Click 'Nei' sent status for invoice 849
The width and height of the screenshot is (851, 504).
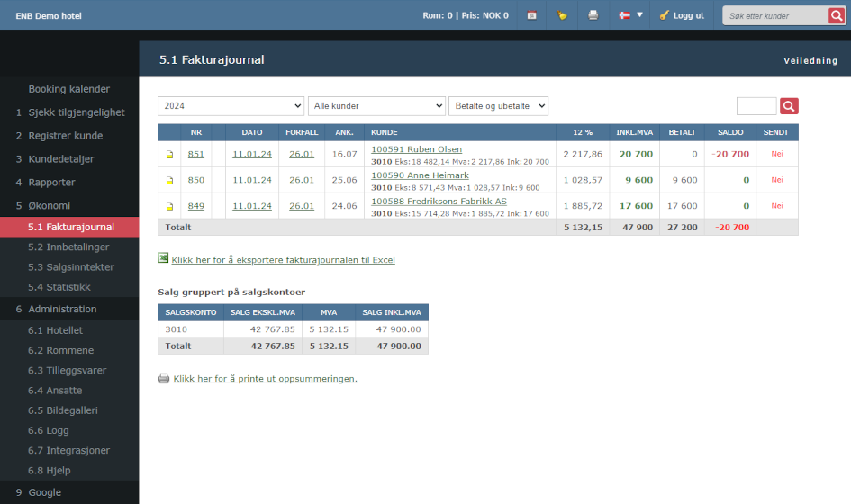click(x=776, y=206)
